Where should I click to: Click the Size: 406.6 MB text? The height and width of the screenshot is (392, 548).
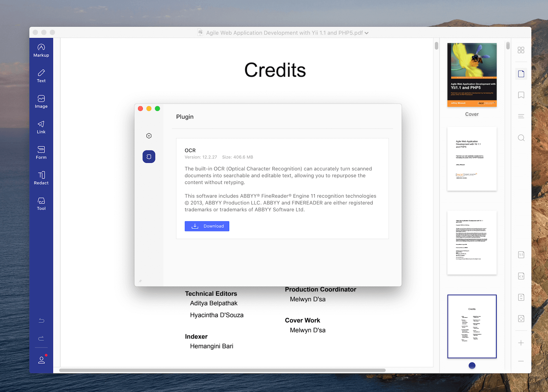pyautogui.click(x=238, y=157)
